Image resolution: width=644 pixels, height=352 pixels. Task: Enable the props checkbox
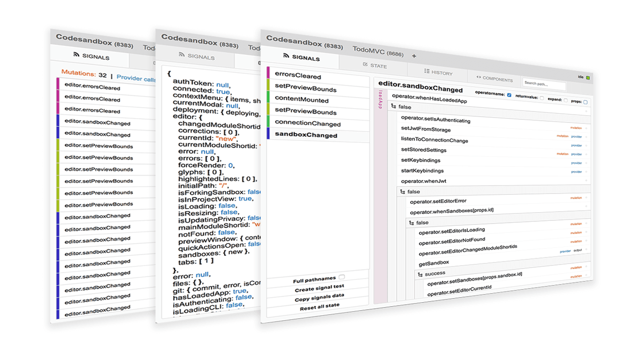pyautogui.click(x=586, y=101)
